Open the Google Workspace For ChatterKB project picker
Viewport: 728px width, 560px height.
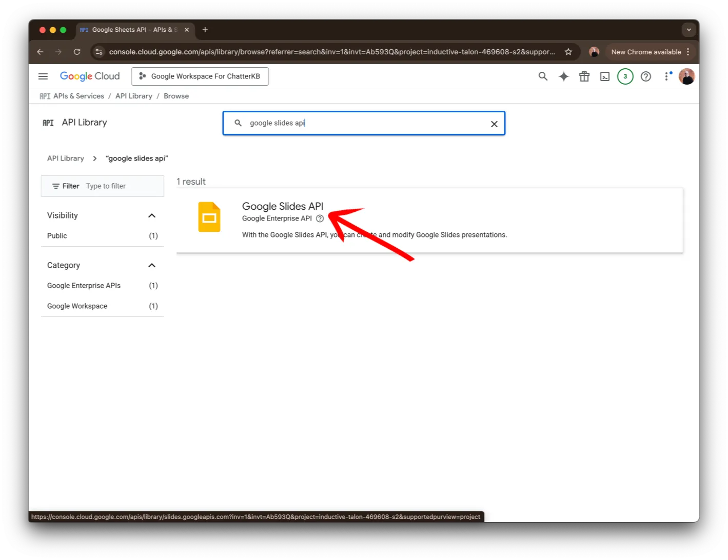(200, 76)
